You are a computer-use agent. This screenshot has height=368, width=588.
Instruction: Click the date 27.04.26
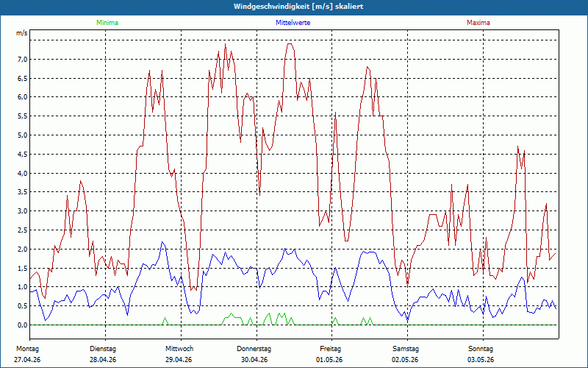[x=27, y=360]
